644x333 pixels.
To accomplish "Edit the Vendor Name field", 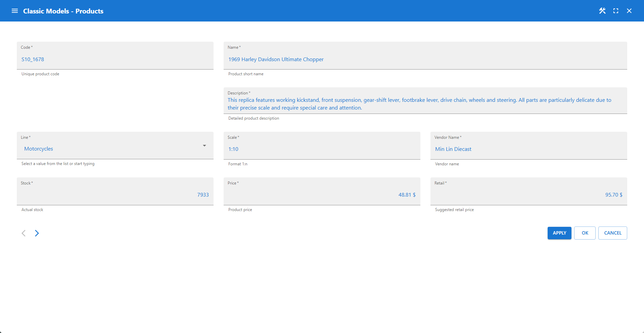I will click(x=528, y=149).
